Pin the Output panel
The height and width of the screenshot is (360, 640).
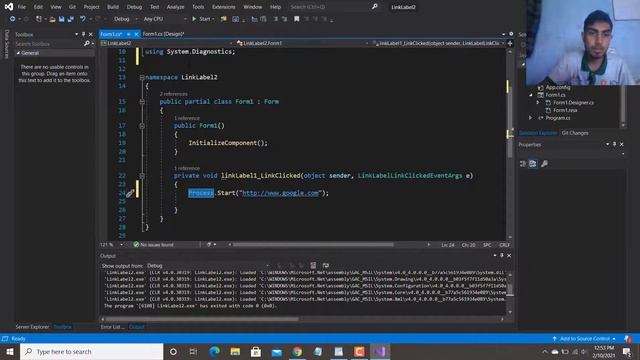click(502, 256)
